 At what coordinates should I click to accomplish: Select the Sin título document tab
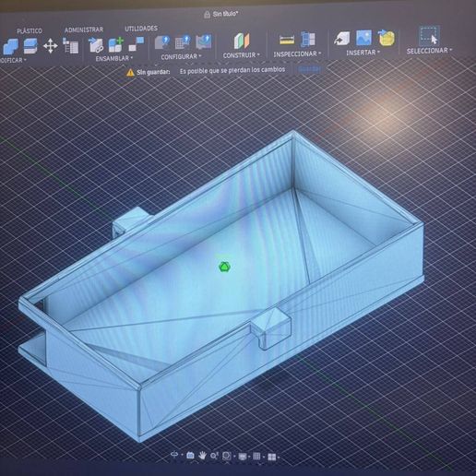click(x=226, y=14)
